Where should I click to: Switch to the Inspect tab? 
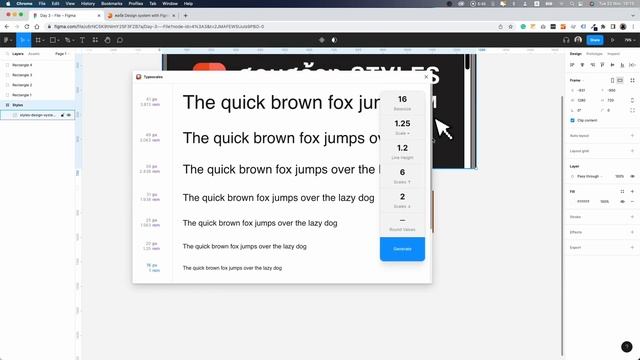613,54
